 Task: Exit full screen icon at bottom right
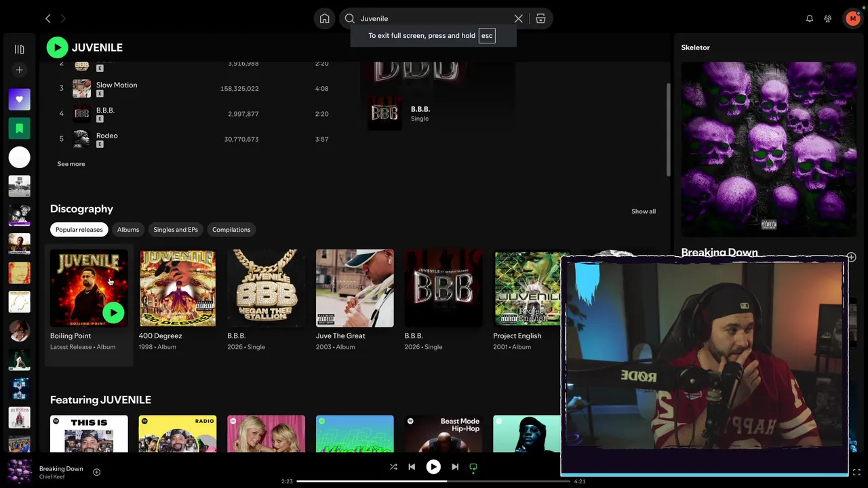tap(856, 472)
